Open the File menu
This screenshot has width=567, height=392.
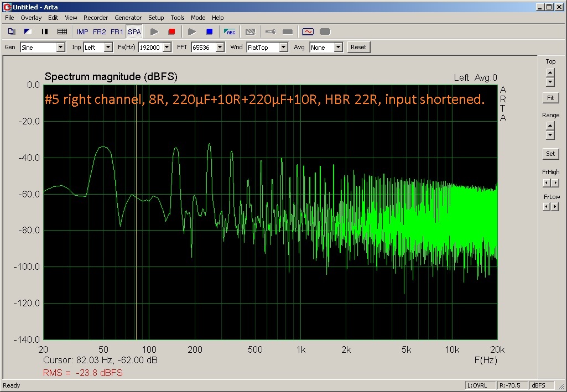tap(9, 18)
